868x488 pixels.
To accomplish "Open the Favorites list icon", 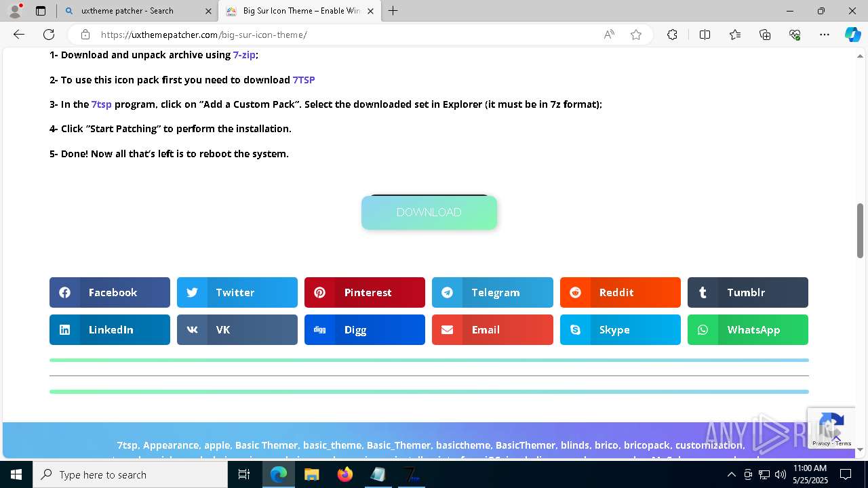I will [735, 35].
